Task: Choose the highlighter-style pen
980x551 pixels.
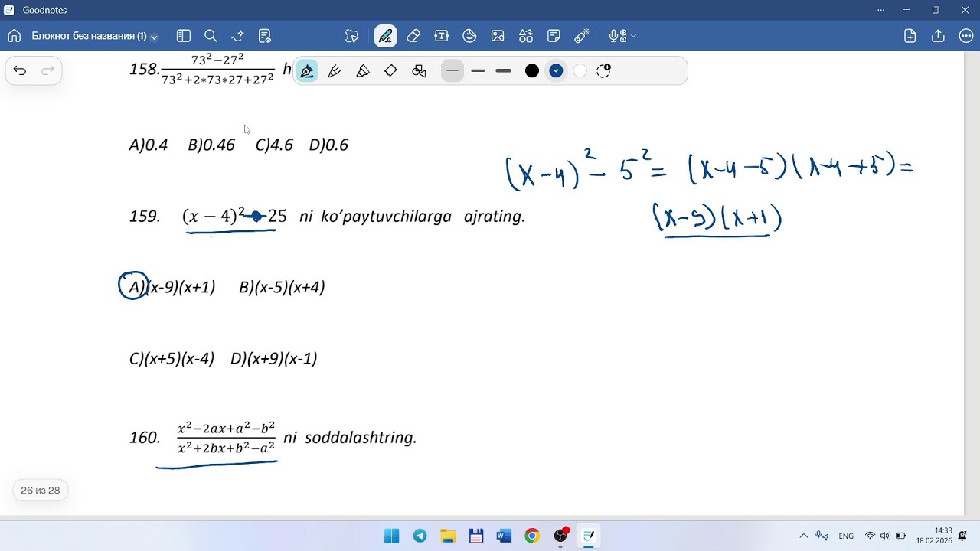Action: pyautogui.click(x=363, y=71)
